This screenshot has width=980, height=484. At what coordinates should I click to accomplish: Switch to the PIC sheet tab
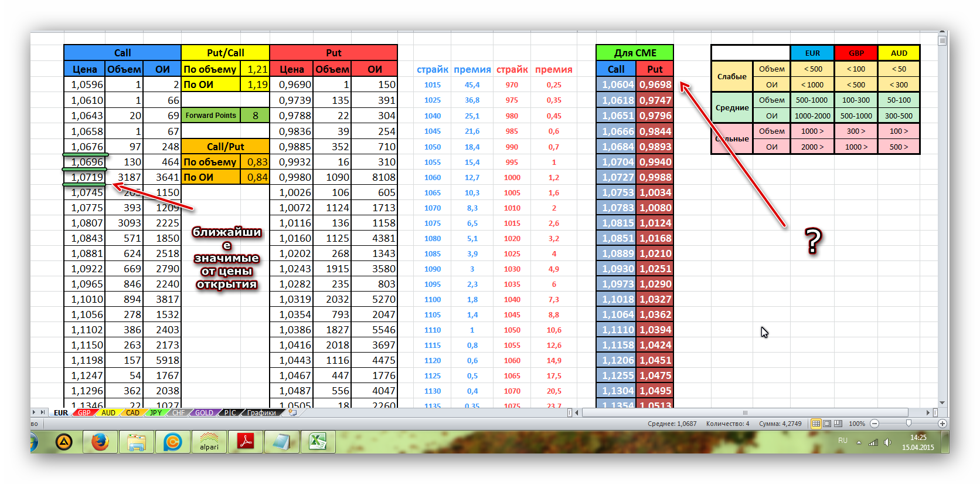click(230, 413)
